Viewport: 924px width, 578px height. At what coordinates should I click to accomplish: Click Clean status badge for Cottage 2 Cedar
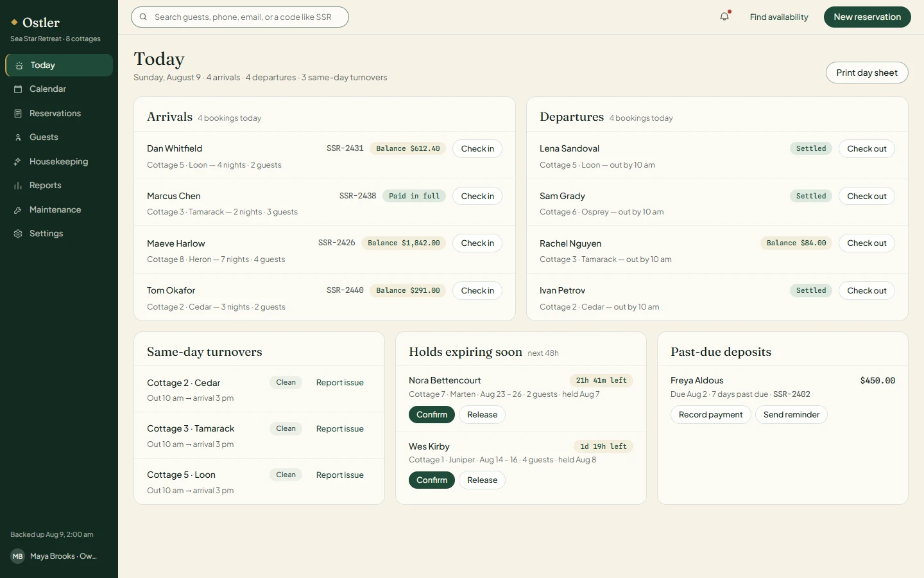286,383
